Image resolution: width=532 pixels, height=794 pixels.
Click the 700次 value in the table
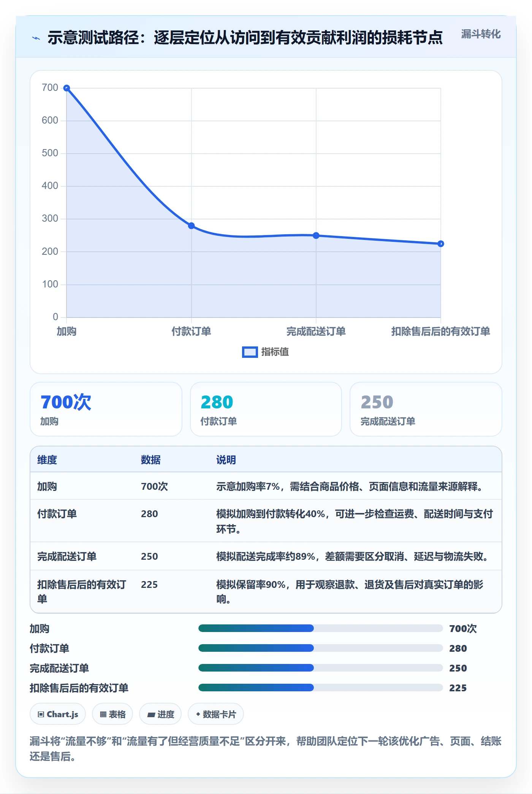click(154, 486)
